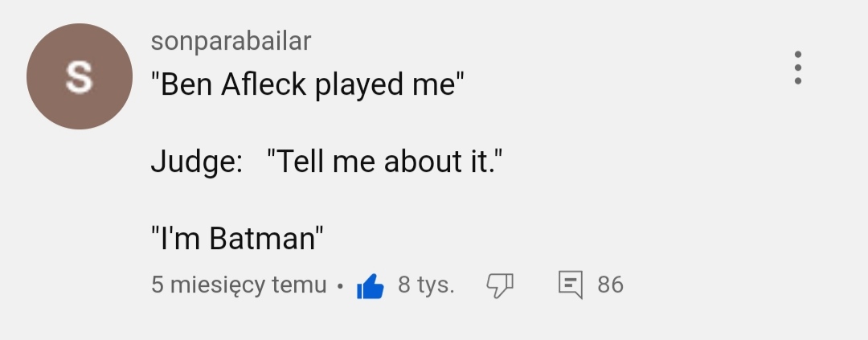Click the "Tell me about it." quote
The height and width of the screenshot is (340, 868).
coord(390,162)
